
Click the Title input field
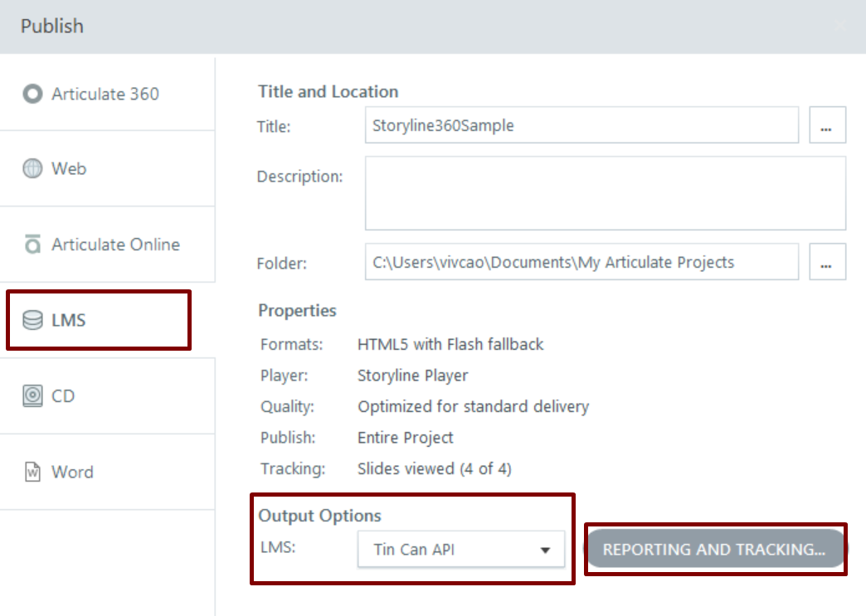coord(581,125)
